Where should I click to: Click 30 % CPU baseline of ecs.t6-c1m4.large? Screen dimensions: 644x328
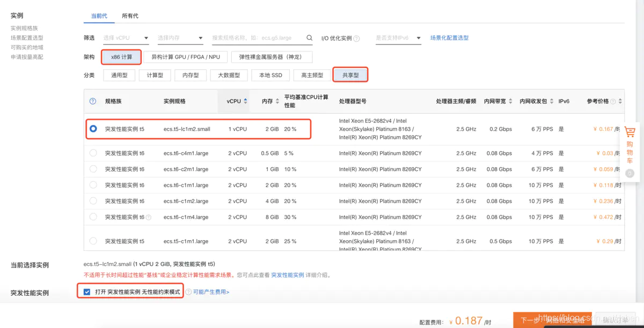[290, 217]
